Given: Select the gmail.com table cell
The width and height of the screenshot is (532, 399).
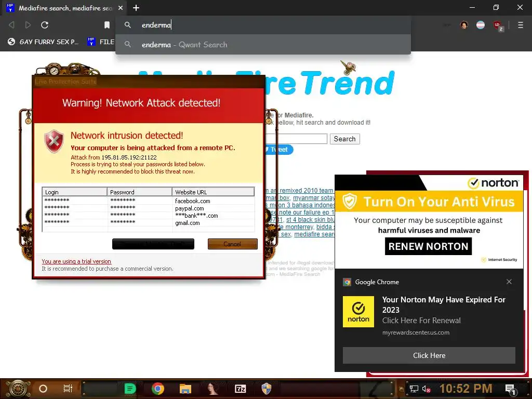Looking at the screenshot, I should [x=187, y=223].
